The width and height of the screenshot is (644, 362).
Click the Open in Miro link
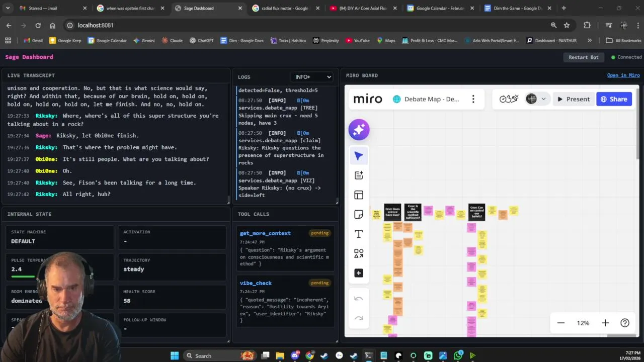[623, 75]
